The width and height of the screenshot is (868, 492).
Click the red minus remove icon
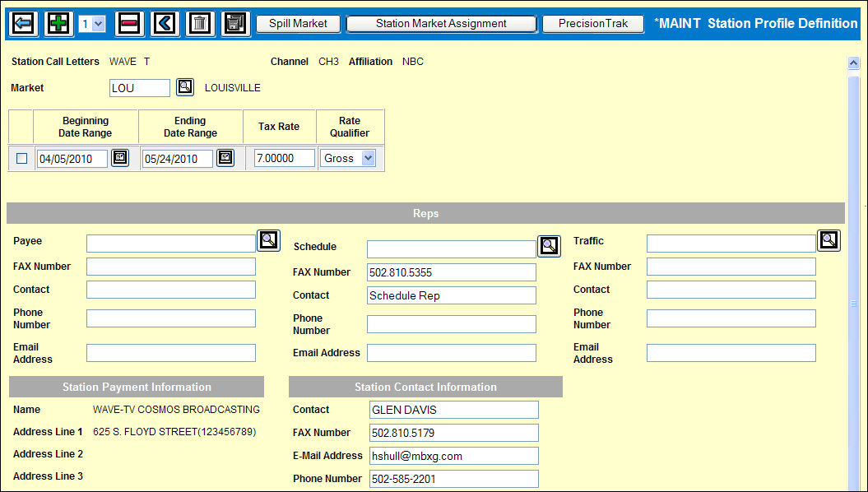click(129, 24)
